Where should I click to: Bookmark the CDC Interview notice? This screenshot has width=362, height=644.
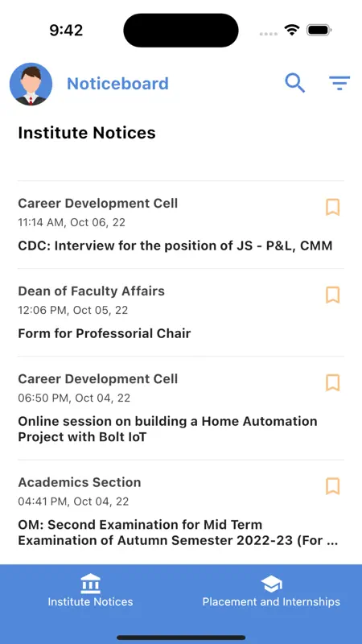point(333,207)
